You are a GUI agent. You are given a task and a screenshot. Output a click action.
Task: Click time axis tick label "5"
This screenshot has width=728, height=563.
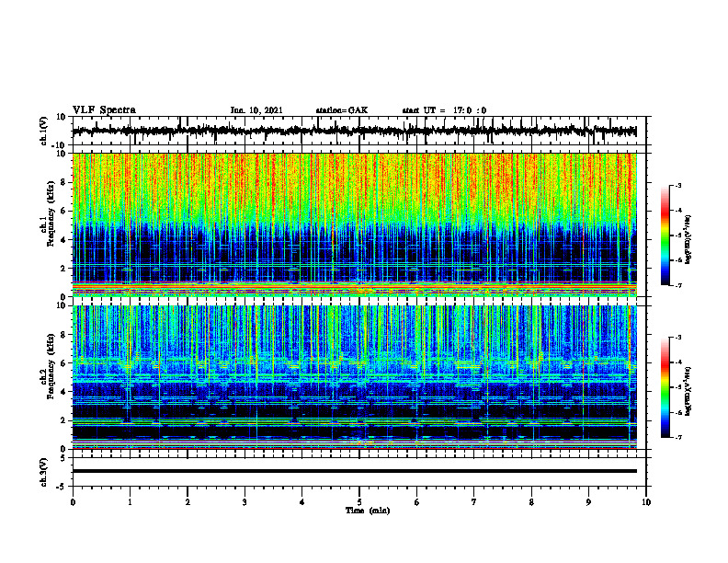pyautogui.click(x=359, y=502)
